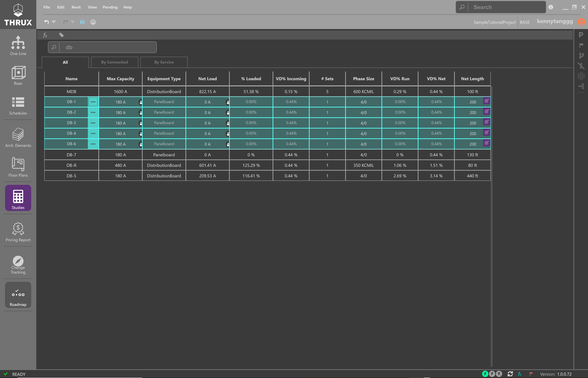Sort by the % Loaded column header
588x378 pixels.
(x=251, y=79)
